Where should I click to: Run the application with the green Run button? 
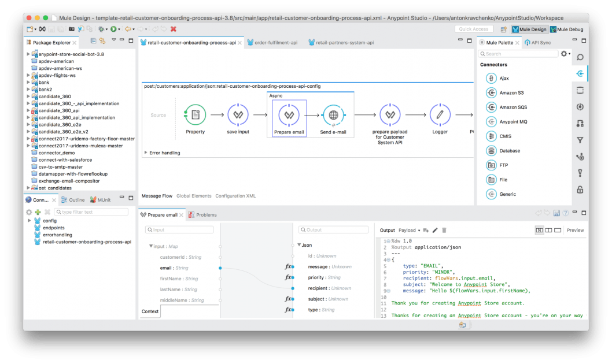tap(114, 29)
